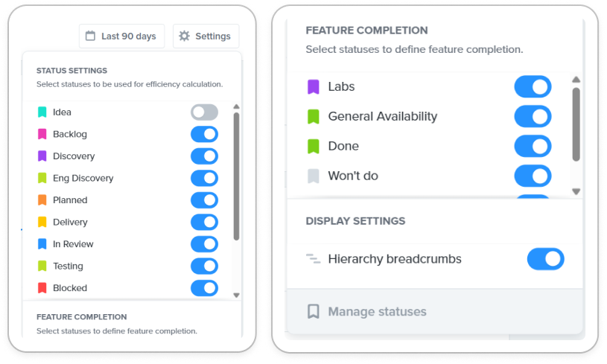Click the gear icon in Settings button
This screenshot has height=364, width=607.
[184, 36]
